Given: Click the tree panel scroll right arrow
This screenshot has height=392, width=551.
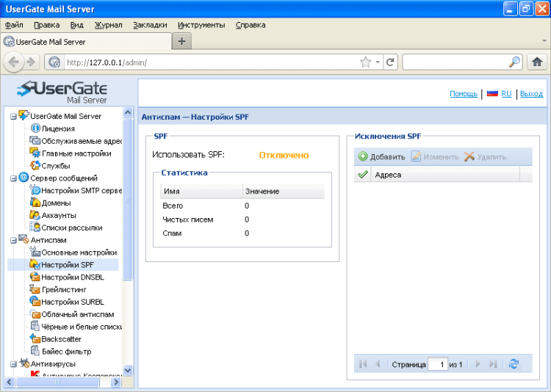Looking at the screenshot, I should click(115, 382).
